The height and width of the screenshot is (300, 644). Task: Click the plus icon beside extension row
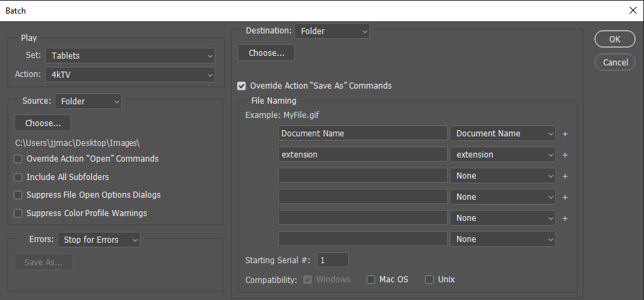point(565,155)
